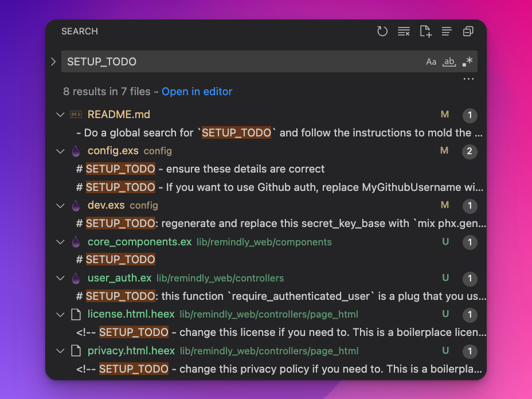The image size is (532, 399).
Task: Expand the Replace field with chevron
Action: click(x=53, y=62)
